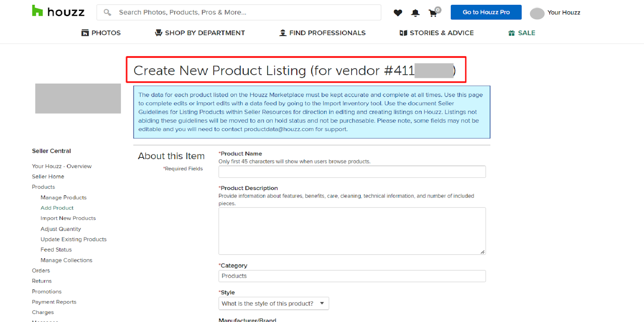
Task: Click the Shop by Department icon
Action: (159, 33)
